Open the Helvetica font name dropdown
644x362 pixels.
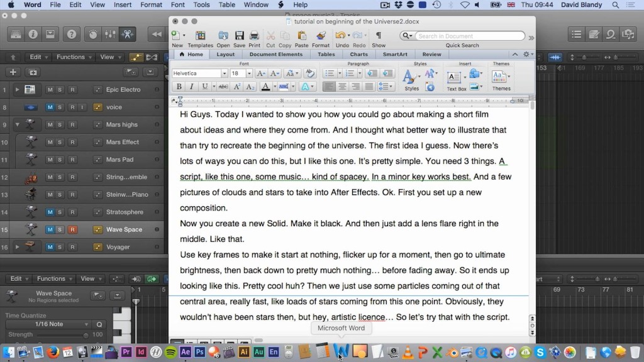pyautogui.click(x=224, y=74)
